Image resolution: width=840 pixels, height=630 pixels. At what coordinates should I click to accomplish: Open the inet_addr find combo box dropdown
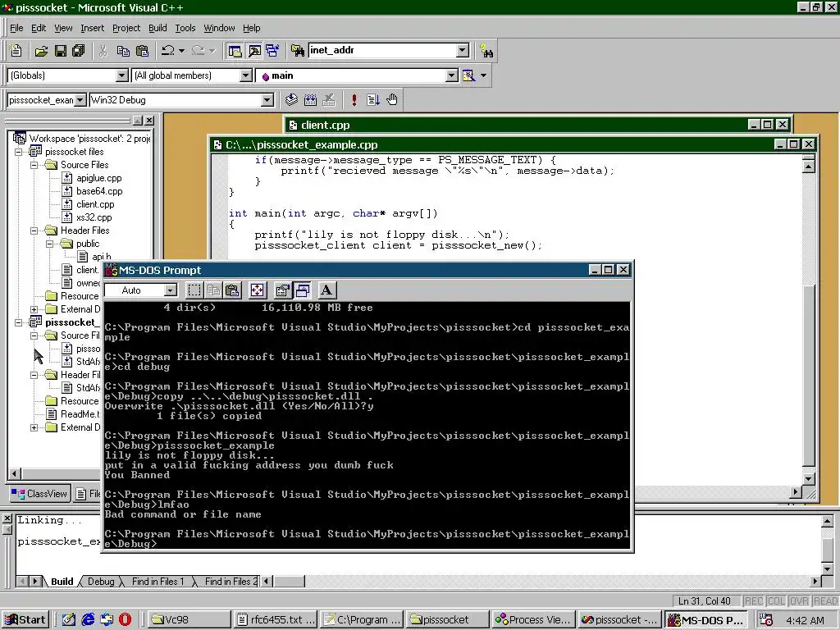pyautogui.click(x=463, y=50)
